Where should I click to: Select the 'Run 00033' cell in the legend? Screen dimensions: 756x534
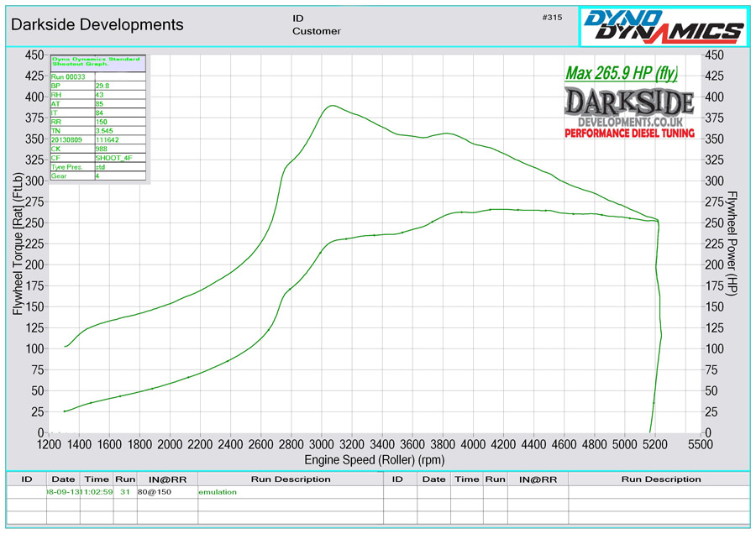(x=68, y=76)
